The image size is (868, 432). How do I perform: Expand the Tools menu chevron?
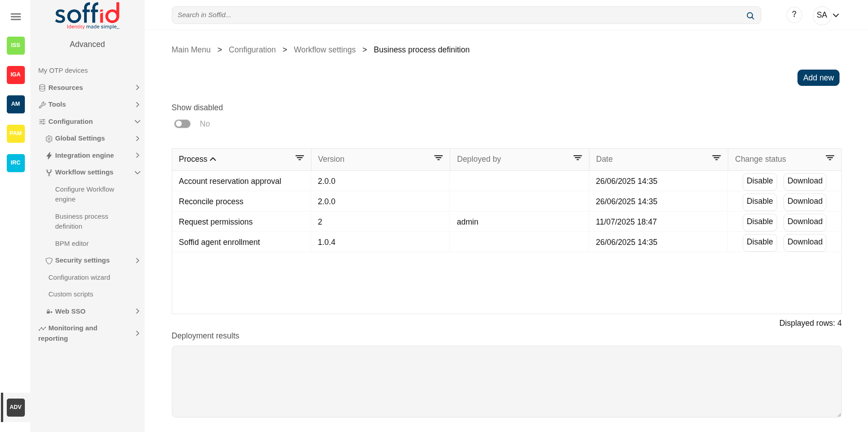point(137,105)
